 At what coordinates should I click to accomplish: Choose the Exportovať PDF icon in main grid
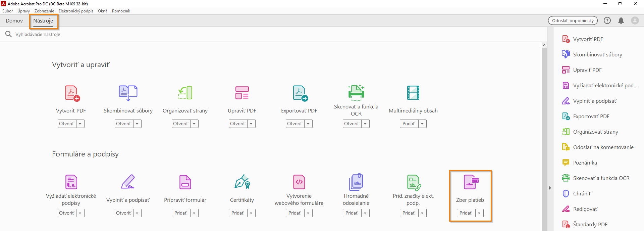coord(300,93)
